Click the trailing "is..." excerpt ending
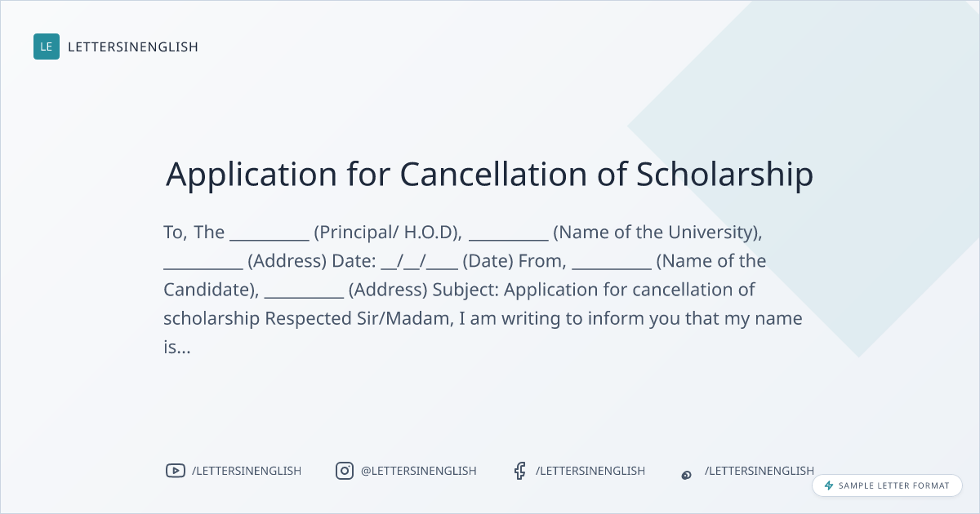 click(x=177, y=348)
